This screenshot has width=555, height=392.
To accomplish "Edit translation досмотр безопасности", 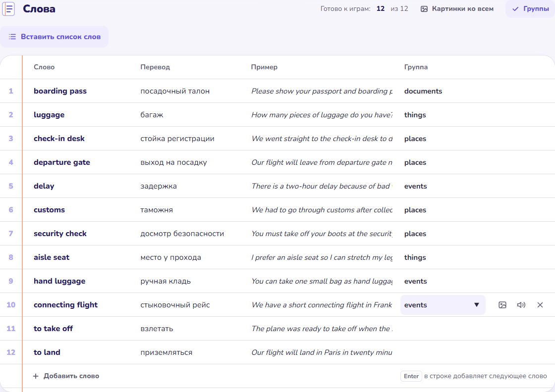I will coord(182,234).
